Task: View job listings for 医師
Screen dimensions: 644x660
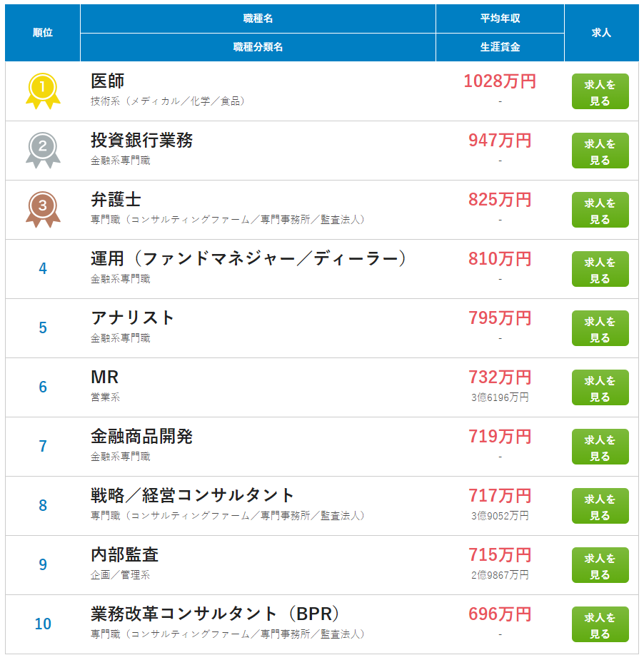Action: 600,91
